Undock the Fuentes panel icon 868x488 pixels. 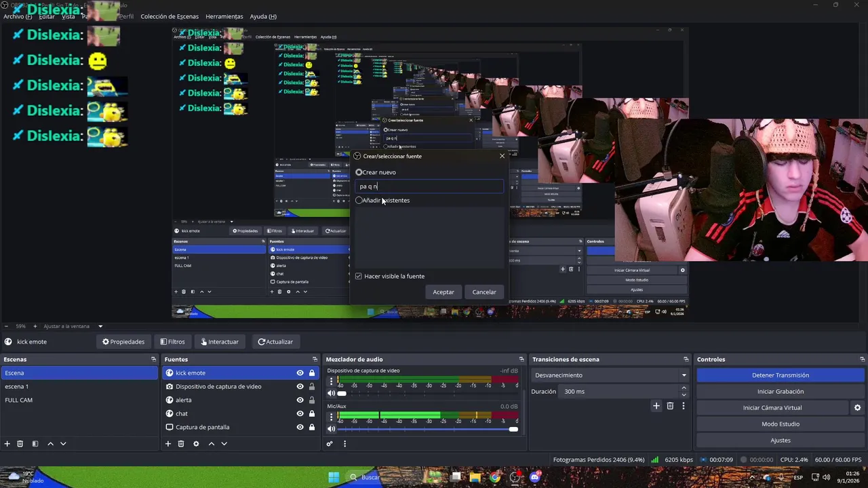tap(315, 359)
